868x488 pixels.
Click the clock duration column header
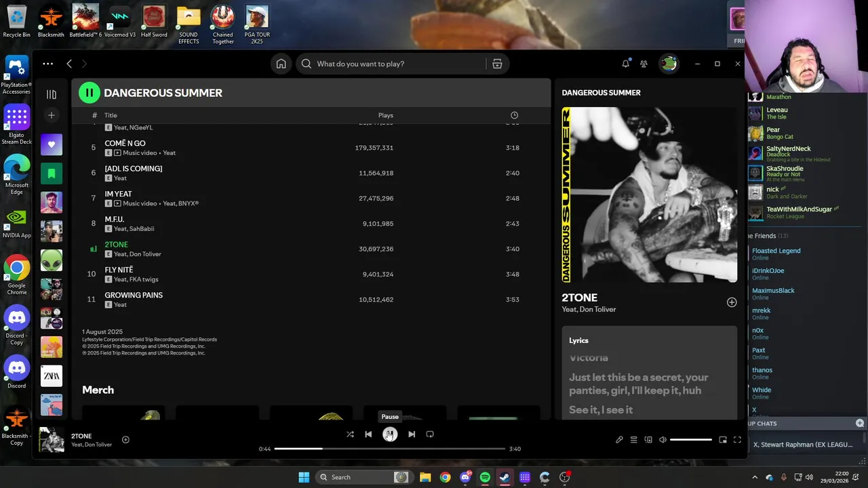click(x=514, y=115)
